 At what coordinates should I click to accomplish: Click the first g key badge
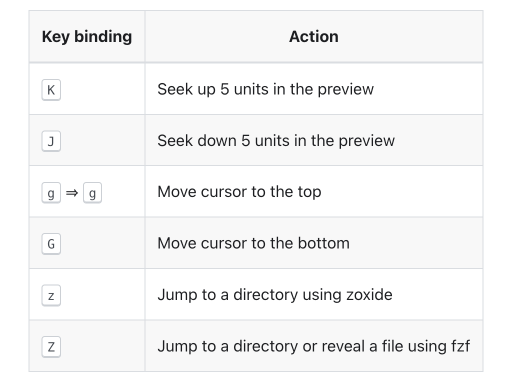(x=51, y=192)
